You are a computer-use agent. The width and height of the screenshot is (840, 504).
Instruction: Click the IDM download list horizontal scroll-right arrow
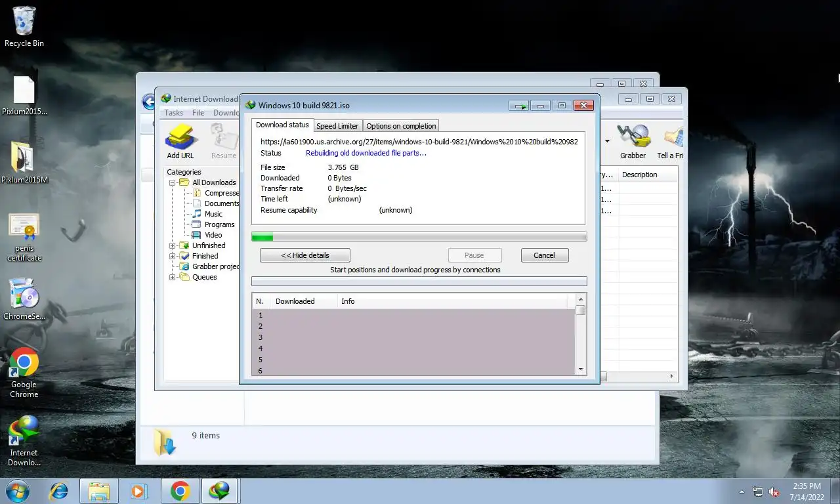[672, 377]
